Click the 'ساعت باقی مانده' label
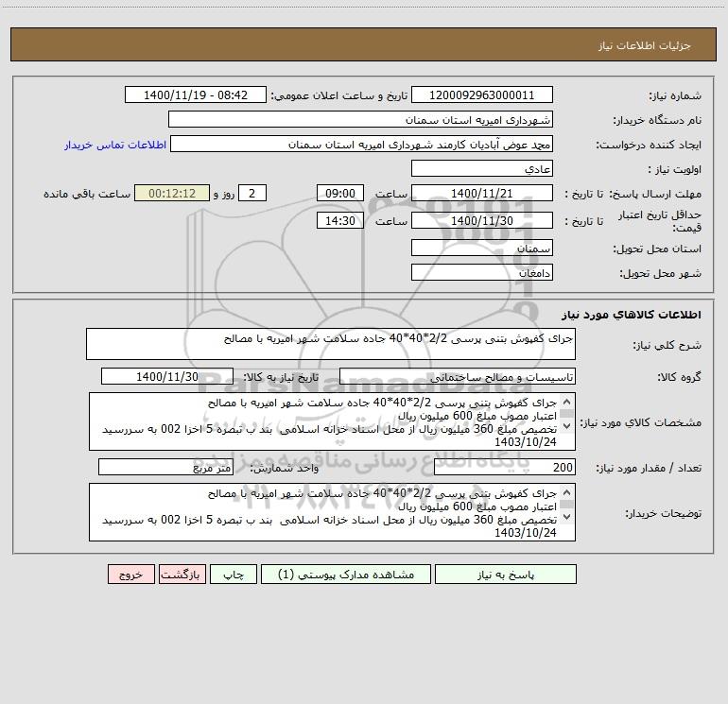The image size is (728, 704). point(87,194)
